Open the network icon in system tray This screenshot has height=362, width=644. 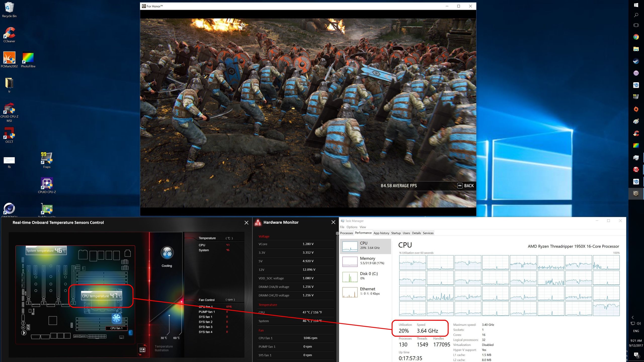click(633, 324)
